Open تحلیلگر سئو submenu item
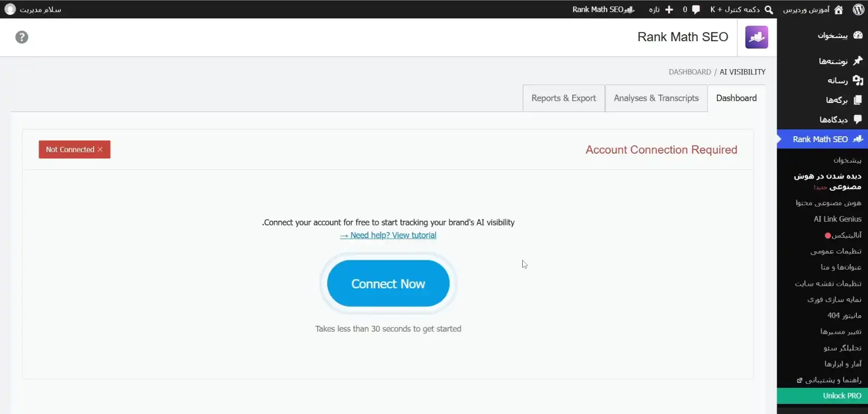 [842, 348]
